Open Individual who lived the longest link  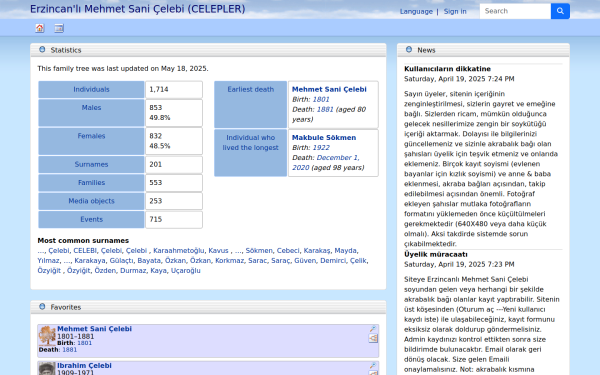pyautogui.click(x=251, y=143)
